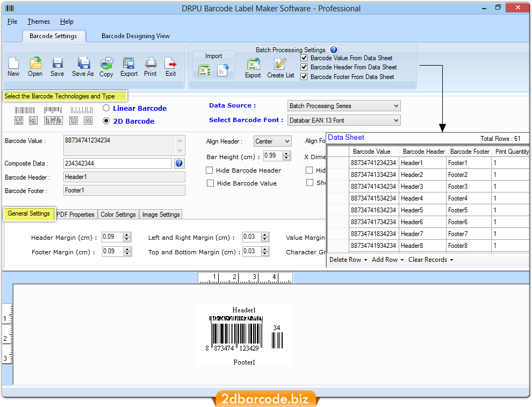
Task: Click the Composite Data help icon
Action: pyautogui.click(x=179, y=163)
